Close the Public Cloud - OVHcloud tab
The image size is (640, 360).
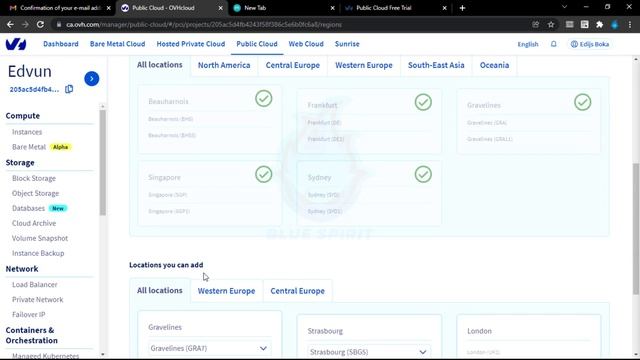[x=220, y=8]
